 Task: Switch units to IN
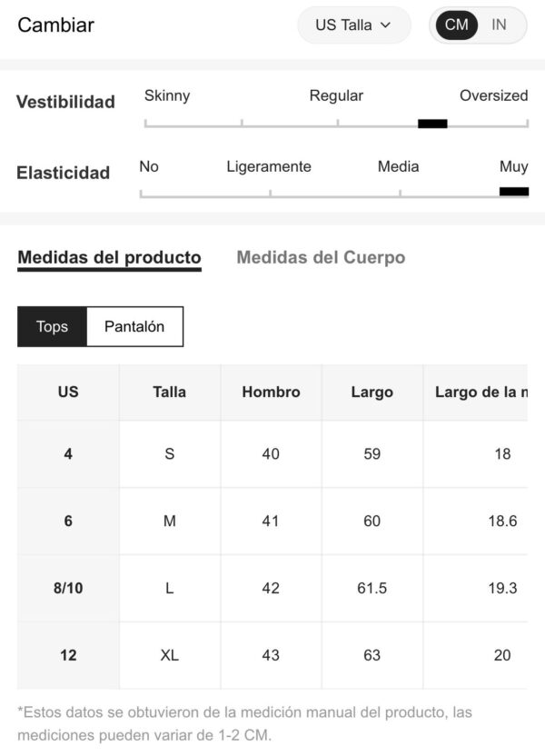[x=499, y=25]
